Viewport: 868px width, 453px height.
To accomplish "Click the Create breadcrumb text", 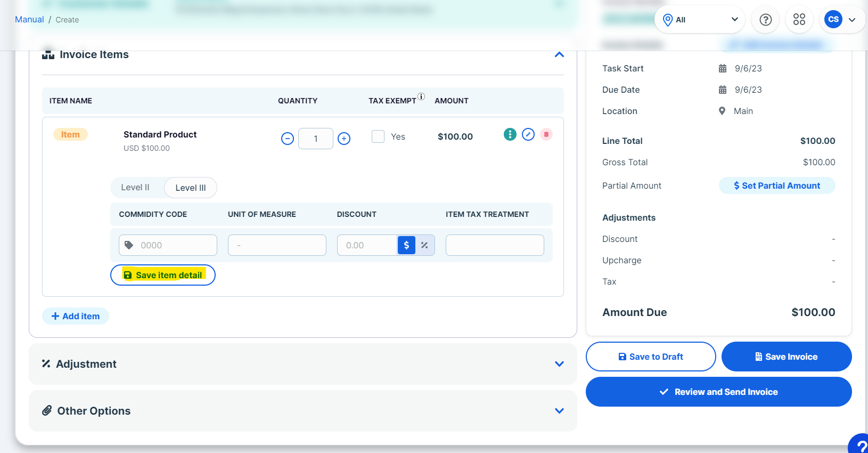I will tap(67, 20).
